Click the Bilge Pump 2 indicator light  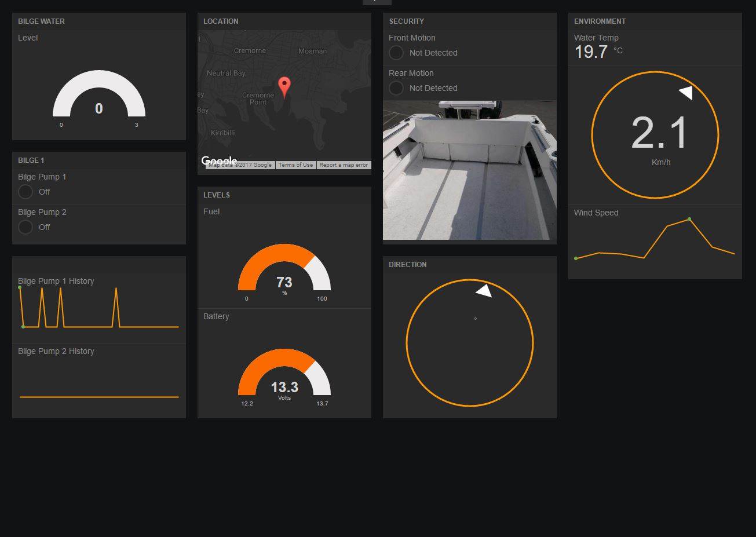(25, 227)
